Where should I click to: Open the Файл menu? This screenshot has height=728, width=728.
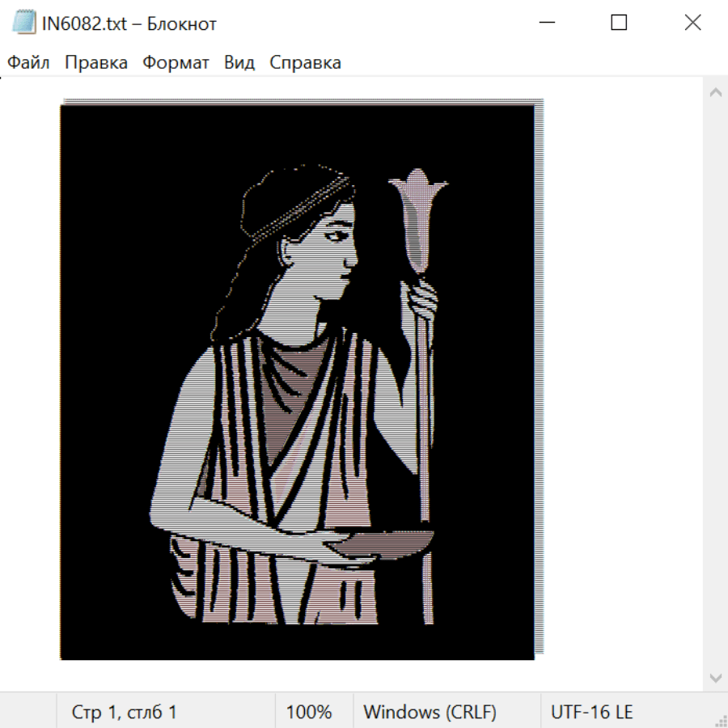point(28,63)
